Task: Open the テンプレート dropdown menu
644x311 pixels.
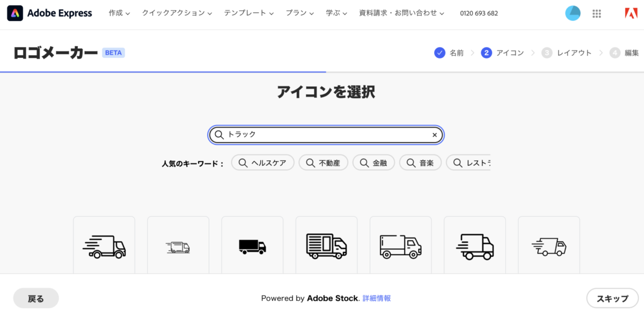Action: 249,13
